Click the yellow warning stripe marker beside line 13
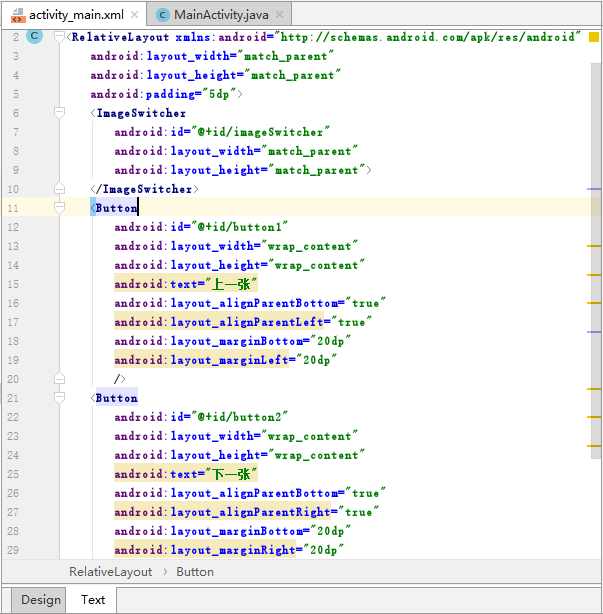603x614 pixels. pyautogui.click(x=594, y=246)
